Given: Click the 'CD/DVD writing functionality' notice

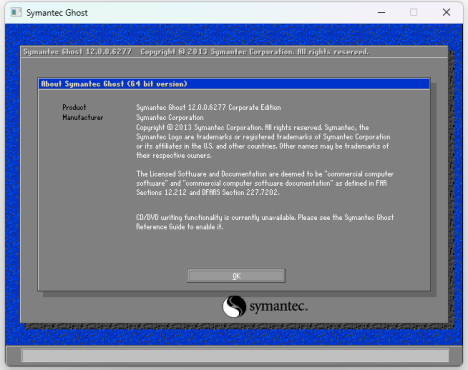Looking at the screenshot, I should pos(265,222).
